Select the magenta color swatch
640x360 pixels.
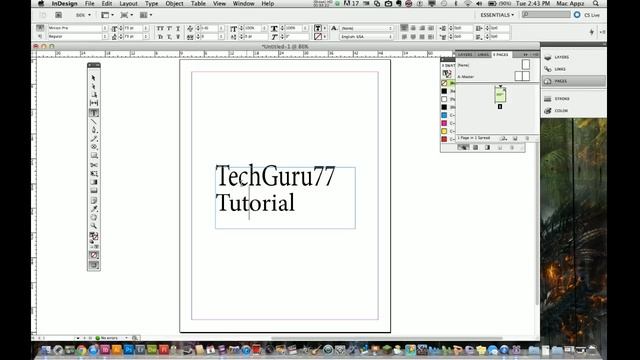(444, 123)
